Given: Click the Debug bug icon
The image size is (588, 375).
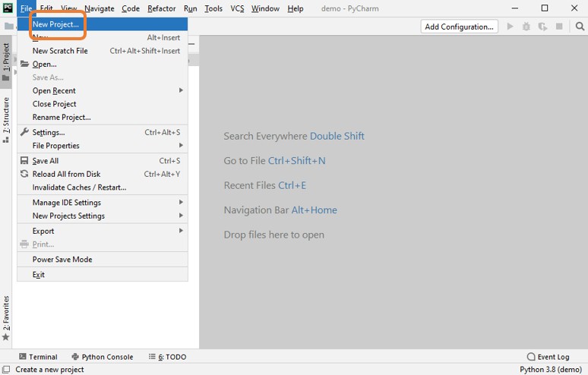Looking at the screenshot, I should (526, 27).
